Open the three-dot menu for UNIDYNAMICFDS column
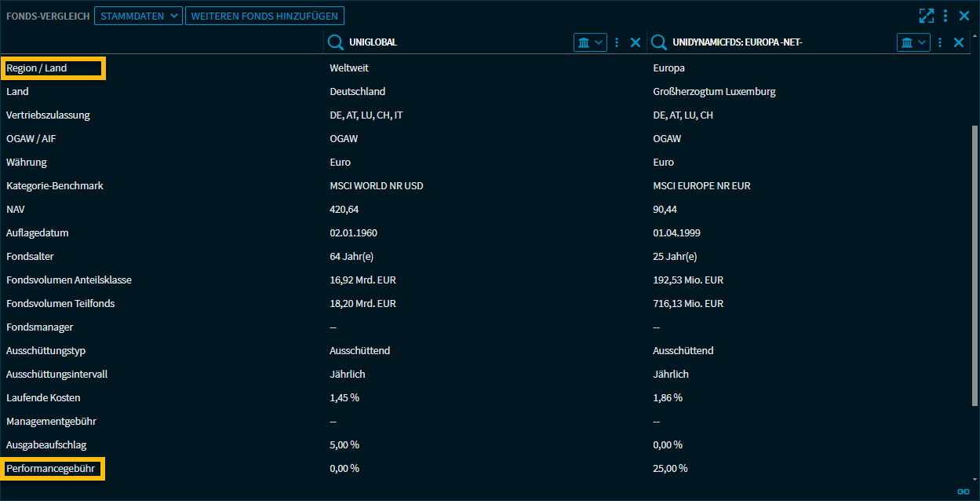The width and height of the screenshot is (980, 501). (x=940, y=42)
